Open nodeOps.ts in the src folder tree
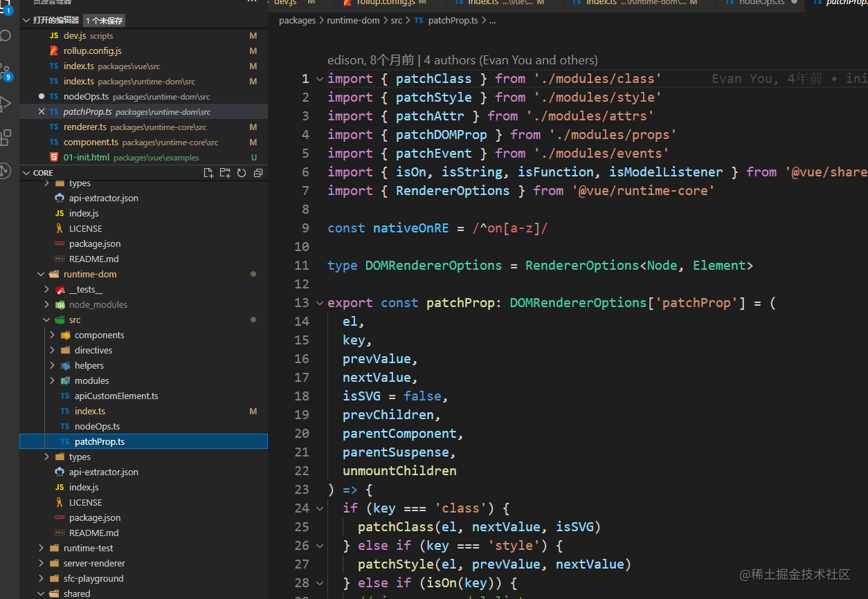 point(143,426)
